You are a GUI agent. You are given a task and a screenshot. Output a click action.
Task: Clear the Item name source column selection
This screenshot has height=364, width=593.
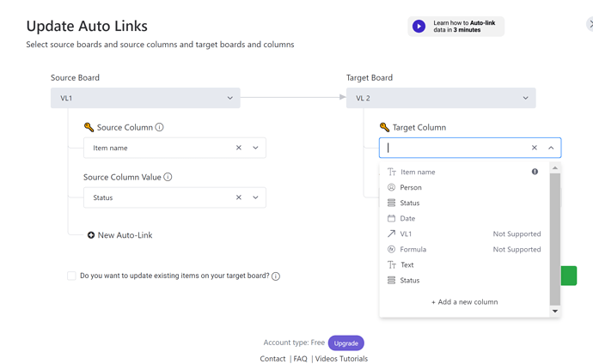click(x=239, y=148)
